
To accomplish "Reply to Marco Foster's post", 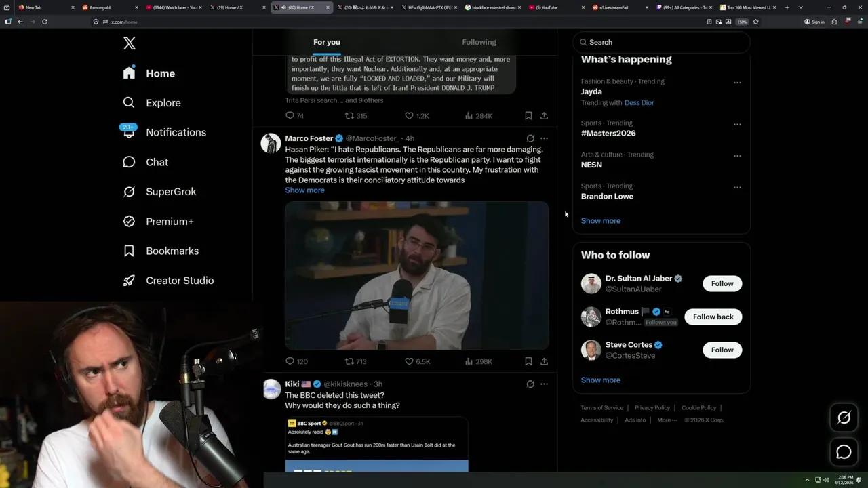I will pos(296,361).
